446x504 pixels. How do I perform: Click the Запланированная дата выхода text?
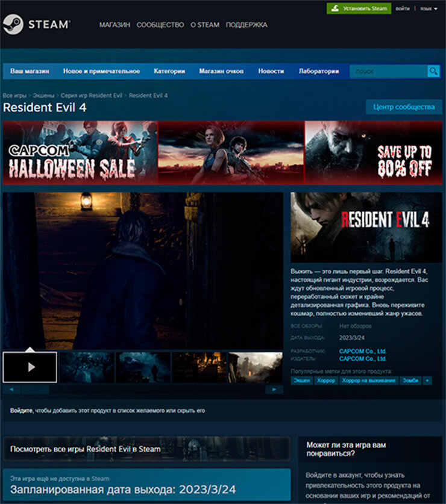(123, 490)
